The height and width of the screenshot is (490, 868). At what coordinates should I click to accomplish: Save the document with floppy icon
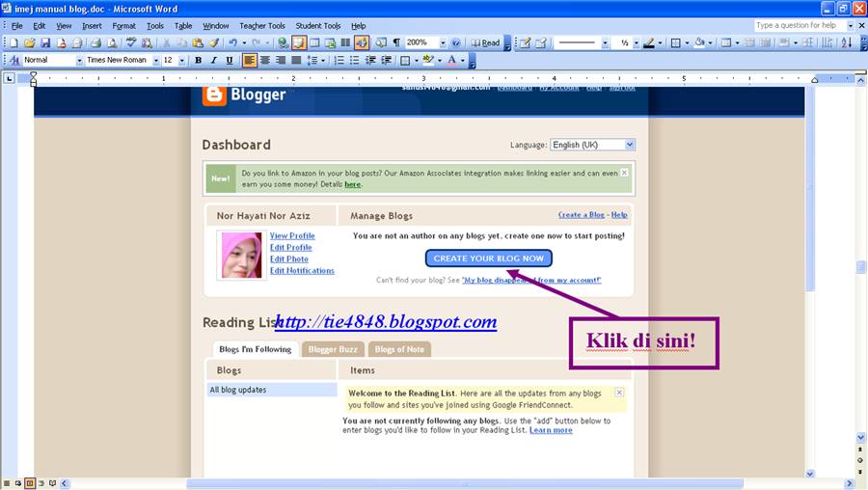(x=45, y=42)
